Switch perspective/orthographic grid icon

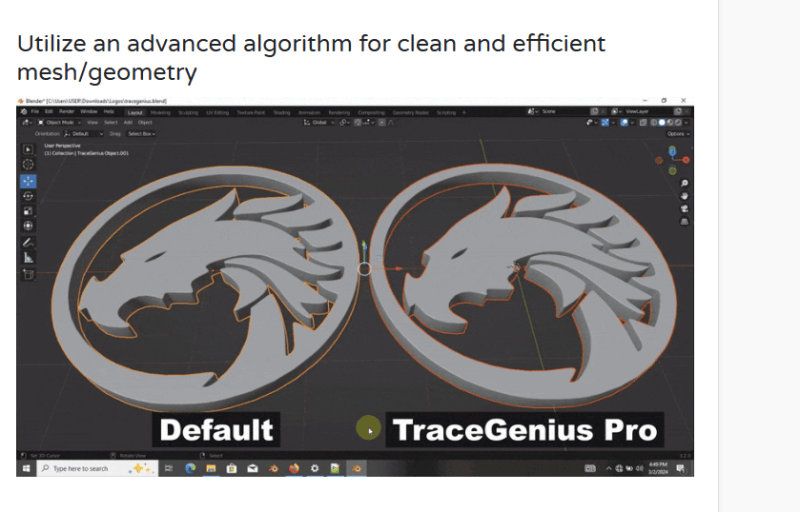[x=684, y=221]
